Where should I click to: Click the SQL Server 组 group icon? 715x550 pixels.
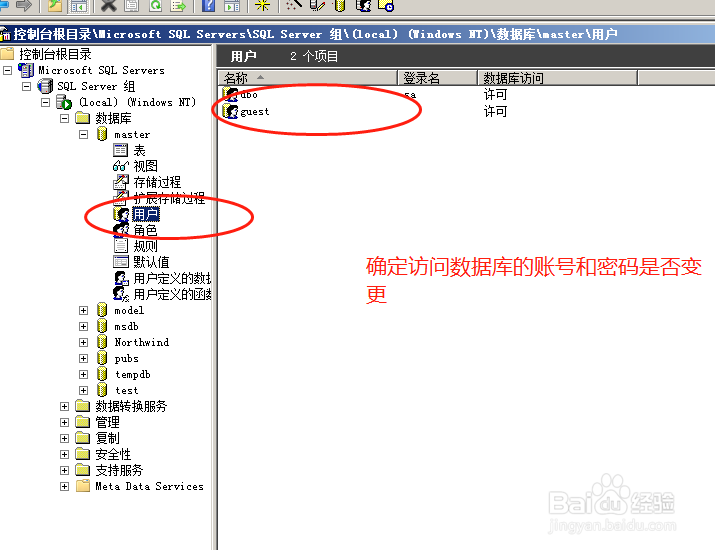point(45,86)
